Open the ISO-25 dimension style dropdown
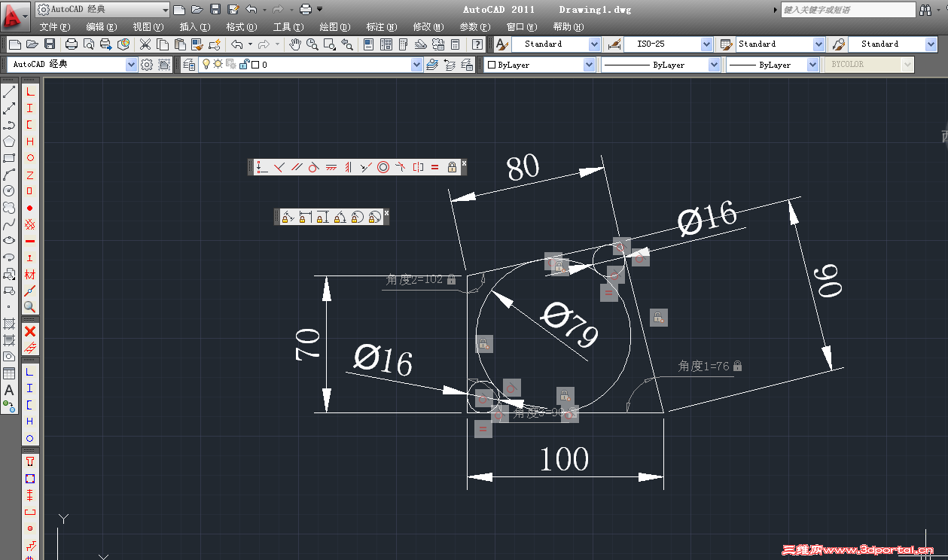 (706, 44)
